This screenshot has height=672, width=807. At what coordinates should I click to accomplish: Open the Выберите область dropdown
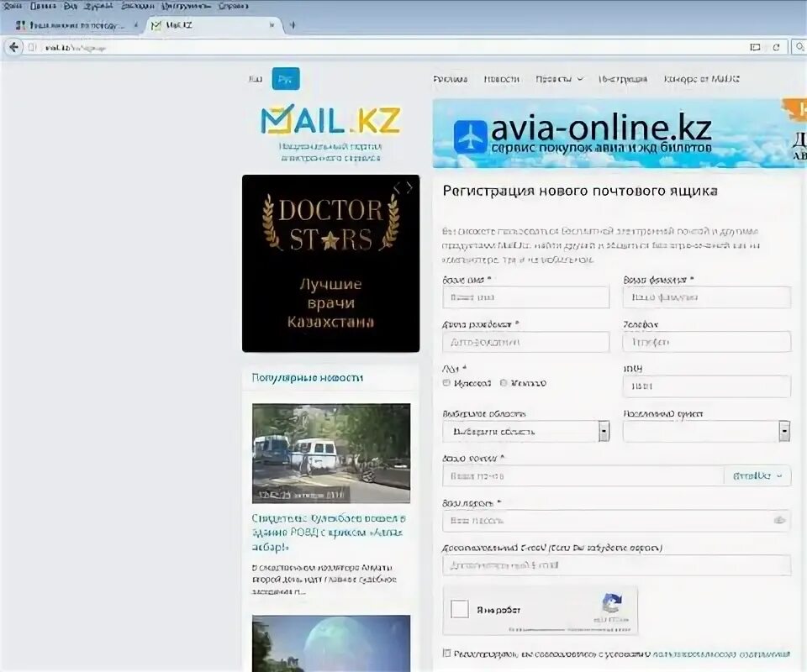[x=526, y=432]
